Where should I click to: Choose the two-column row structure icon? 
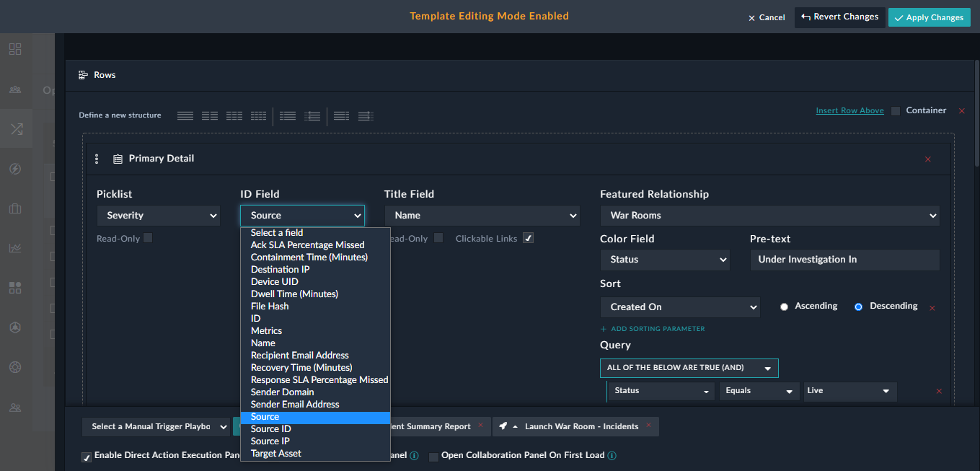click(x=210, y=115)
